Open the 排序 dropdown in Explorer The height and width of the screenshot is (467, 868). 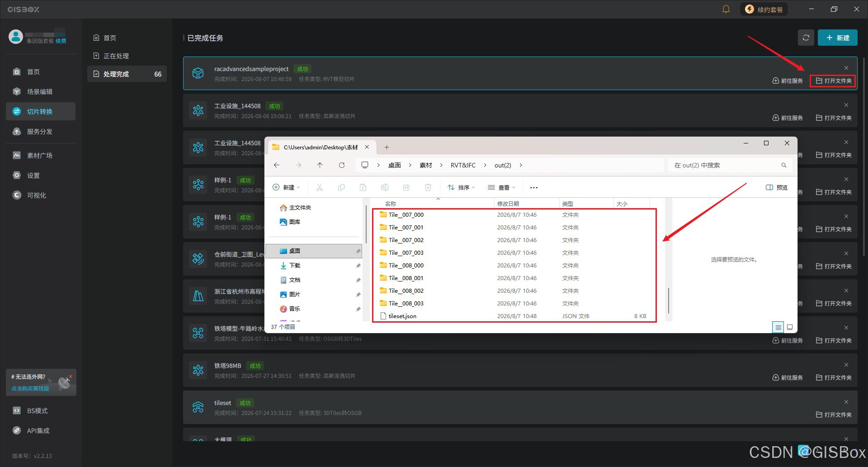pyautogui.click(x=461, y=187)
